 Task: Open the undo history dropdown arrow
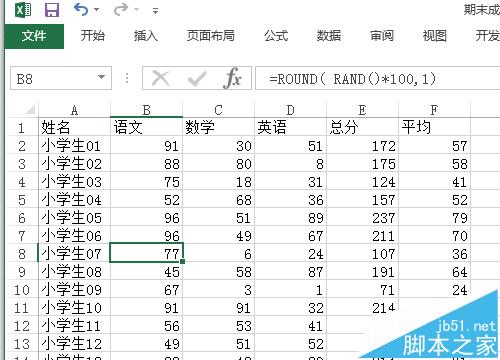[97, 10]
